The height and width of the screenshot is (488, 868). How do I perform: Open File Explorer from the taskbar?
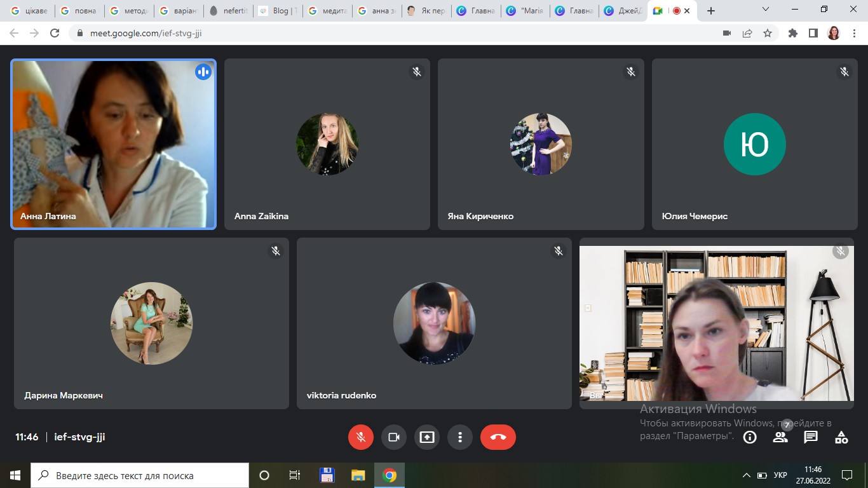(358, 475)
